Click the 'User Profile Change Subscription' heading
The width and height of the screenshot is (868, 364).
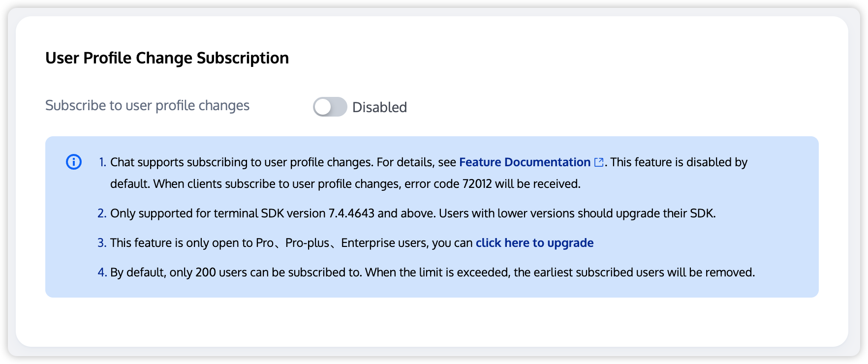pyautogui.click(x=167, y=58)
